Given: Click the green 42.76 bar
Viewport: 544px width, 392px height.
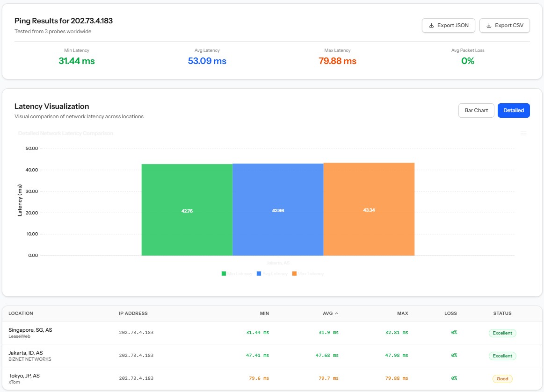Looking at the screenshot, I should 187,210.
